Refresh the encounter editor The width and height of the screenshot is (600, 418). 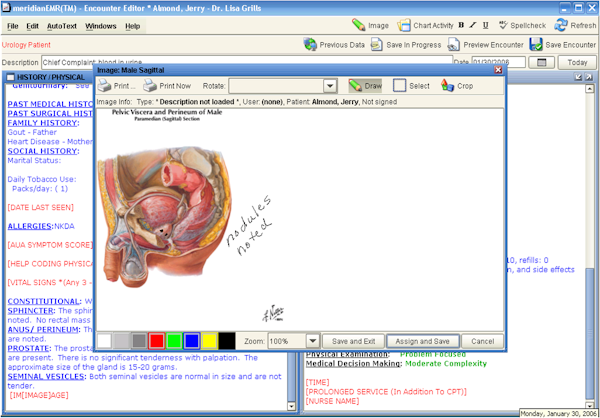[575, 25]
